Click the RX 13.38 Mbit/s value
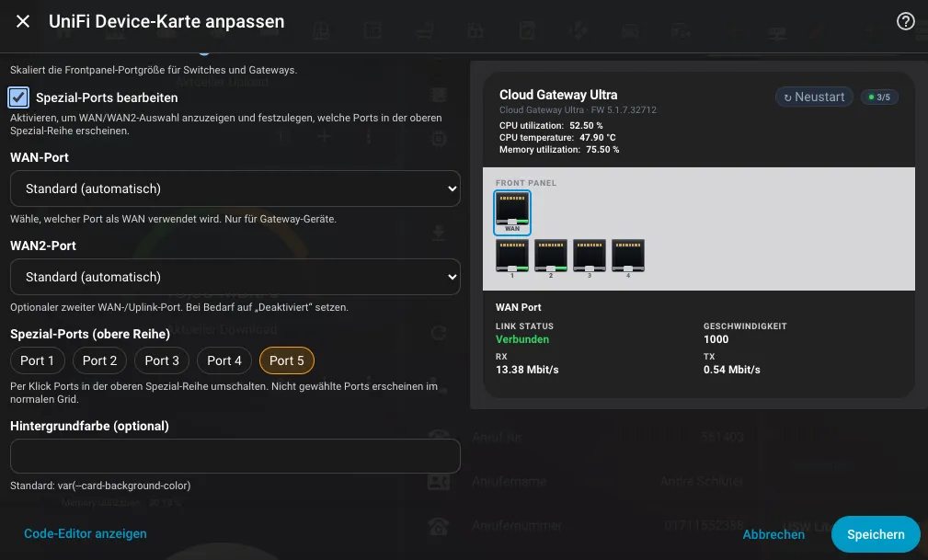This screenshot has width=928, height=560. (527, 370)
